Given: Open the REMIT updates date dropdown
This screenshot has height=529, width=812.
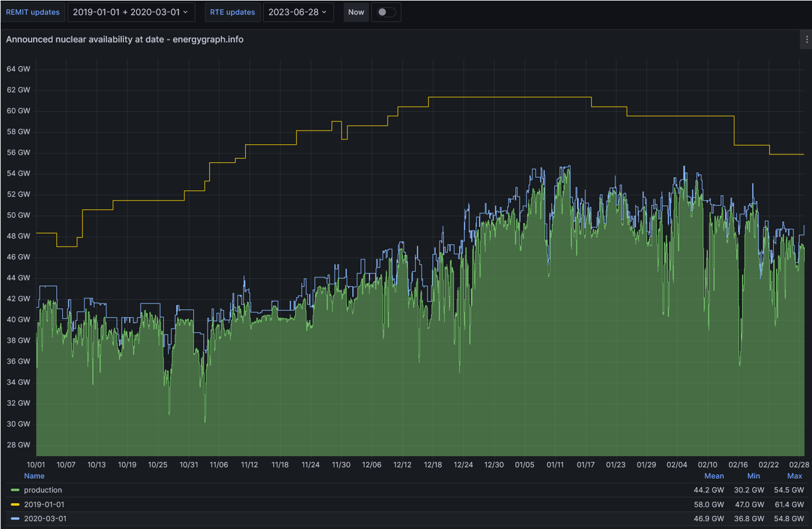Looking at the screenshot, I should 130,12.
